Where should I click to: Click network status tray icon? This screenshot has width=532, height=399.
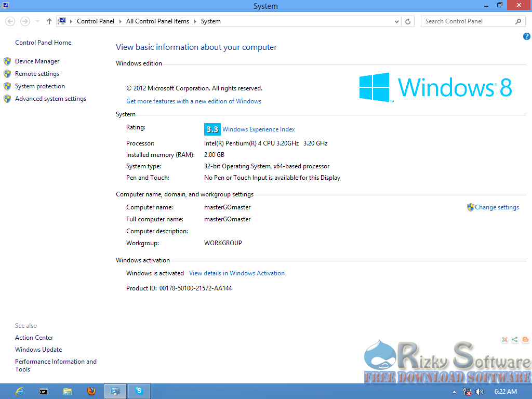tap(467, 392)
